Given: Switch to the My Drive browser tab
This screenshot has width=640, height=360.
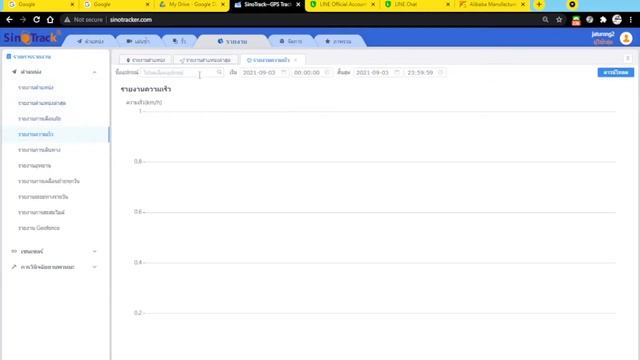Looking at the screenshot, I should click(x=191, y=4).
